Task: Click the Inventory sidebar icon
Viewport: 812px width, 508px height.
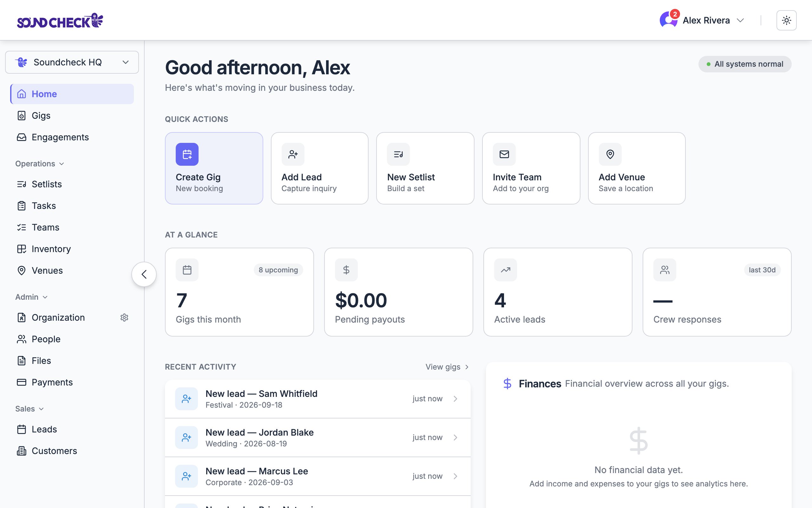Action: coord(22,249)
